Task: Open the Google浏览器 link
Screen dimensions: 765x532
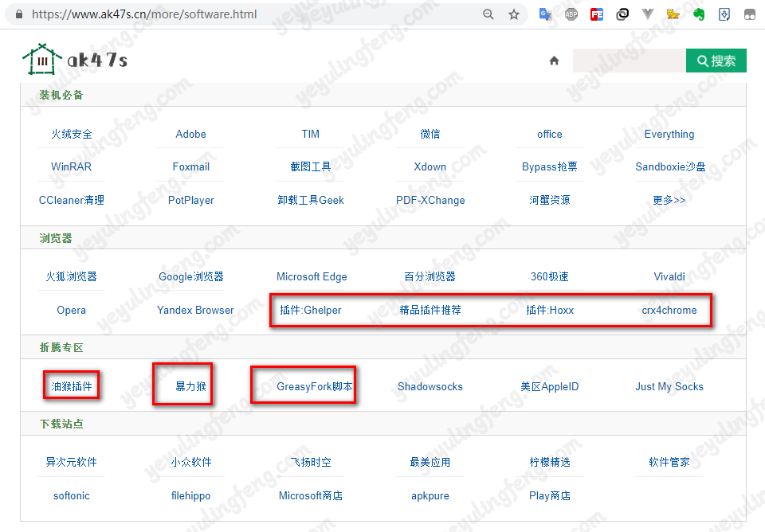Action: pos(190,276)
